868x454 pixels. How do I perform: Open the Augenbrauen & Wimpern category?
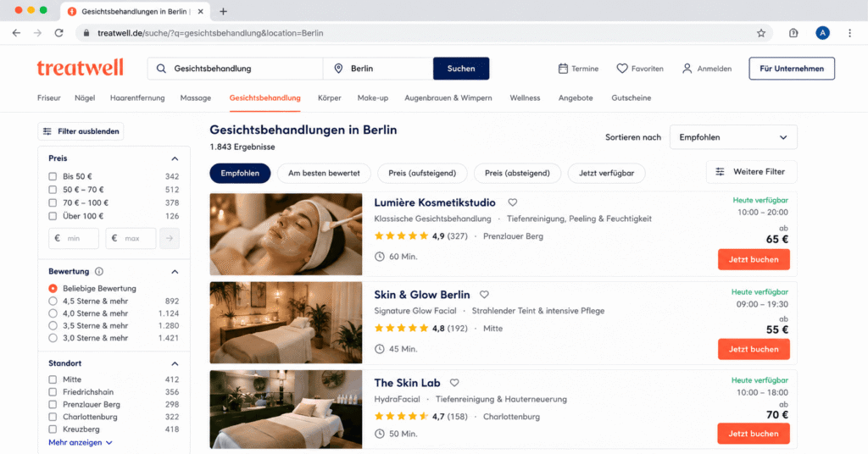[x=448, y=98]
